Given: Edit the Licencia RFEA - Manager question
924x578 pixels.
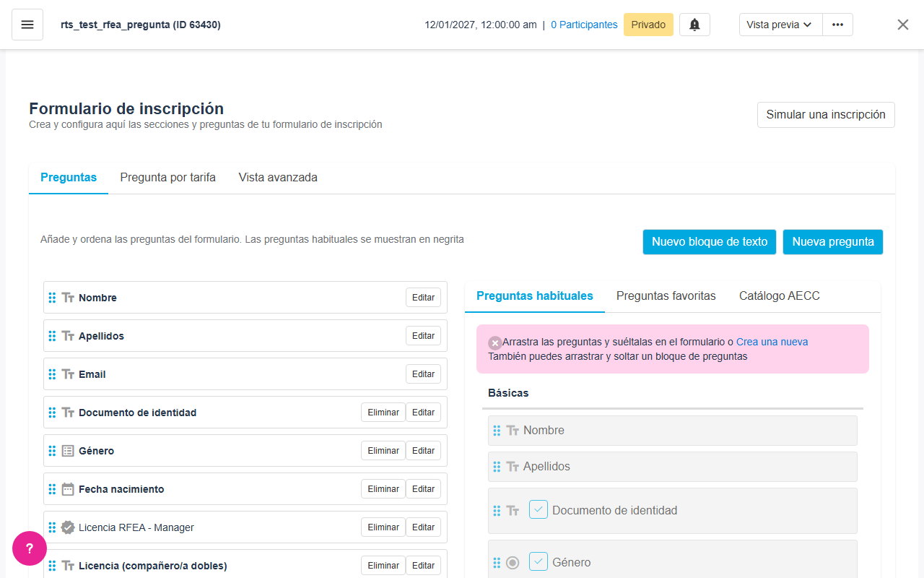Looking at the screenshot, I should tap(423, 527).
